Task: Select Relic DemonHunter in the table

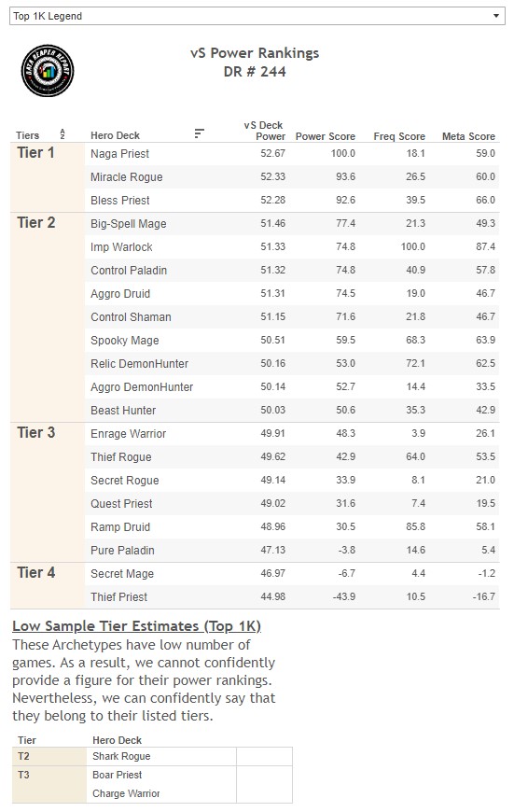Action: click(139, 364)
